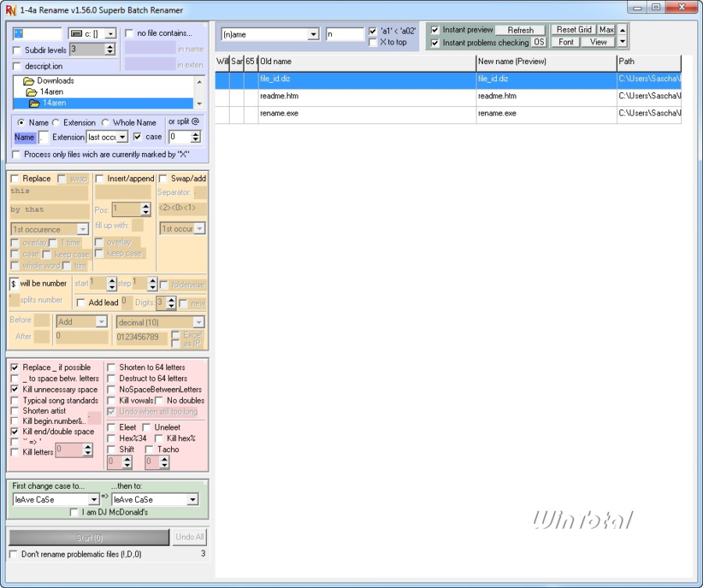This screenshot has width=703, height=588.
Task: Select the Whole Name radio button
Action: click(105, 123)
